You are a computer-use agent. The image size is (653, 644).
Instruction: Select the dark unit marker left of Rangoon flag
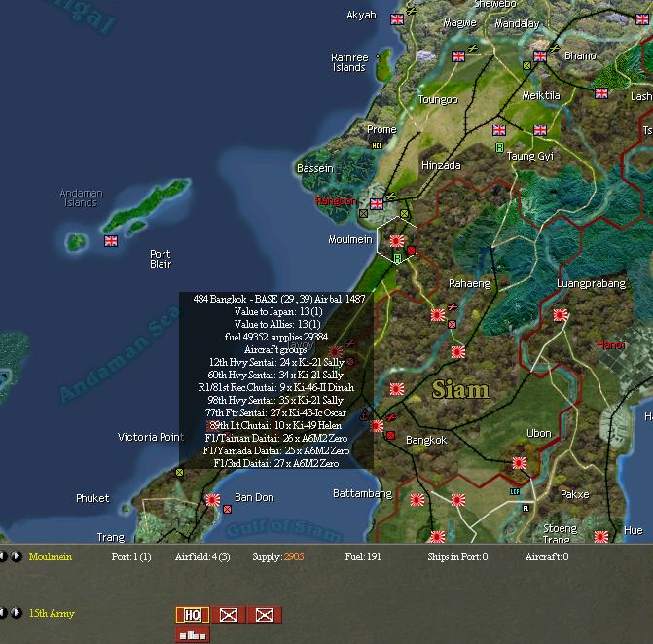(363, 213)
